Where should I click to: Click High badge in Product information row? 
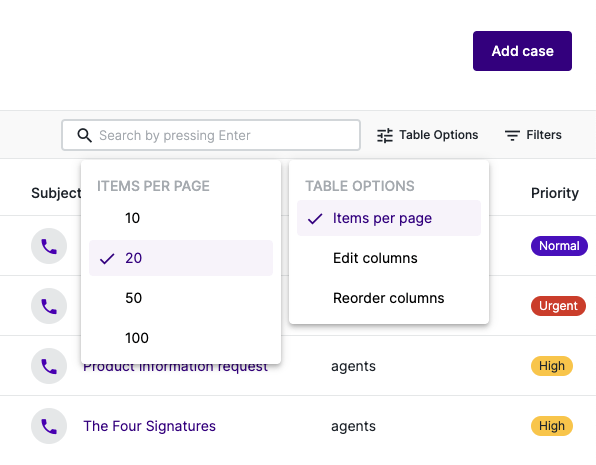tap(552, 366)
